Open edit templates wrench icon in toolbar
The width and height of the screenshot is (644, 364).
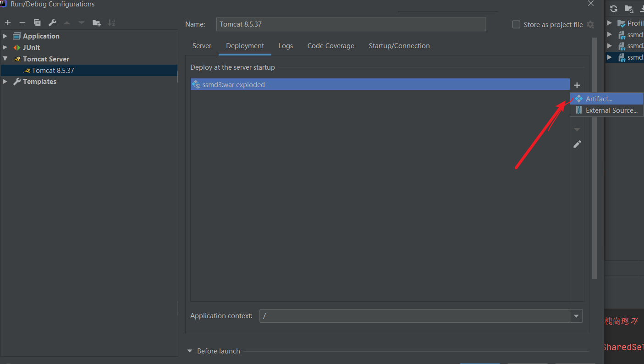point(52,22)
